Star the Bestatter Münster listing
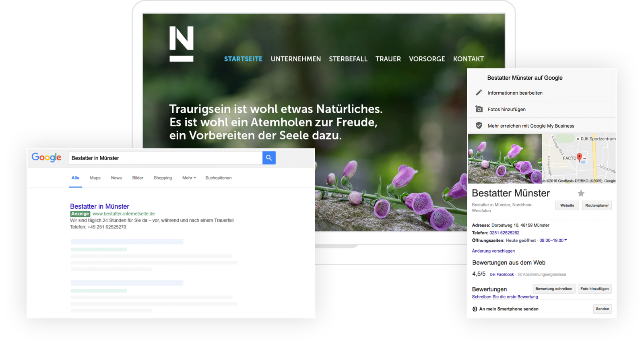The image size is (644, 346). pos(581,193)
